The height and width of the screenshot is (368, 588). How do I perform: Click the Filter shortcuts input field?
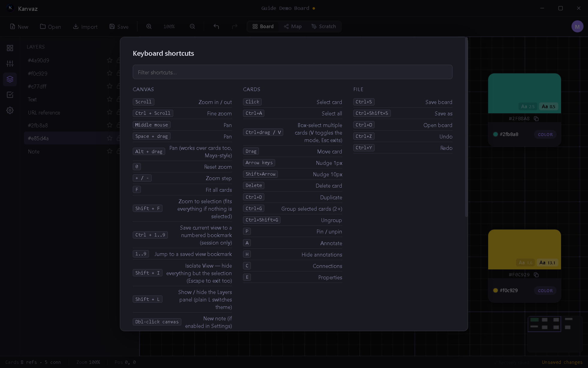point(293,72)
